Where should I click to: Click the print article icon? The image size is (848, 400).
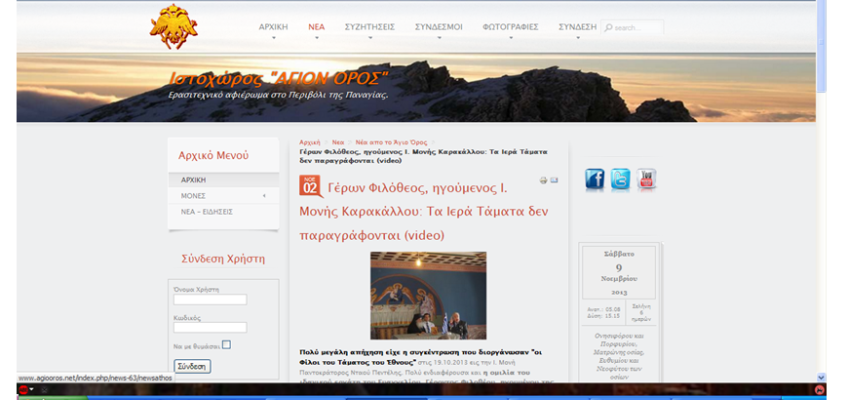pos(544,181)
